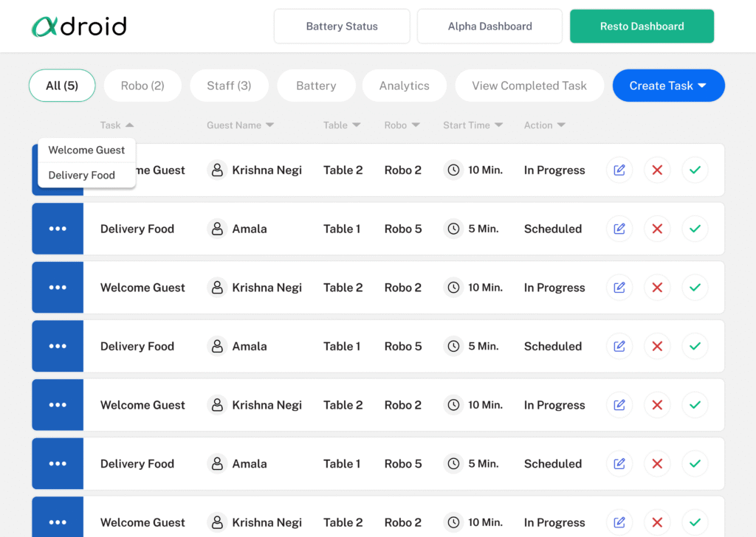Click the Task column sort arrow
756x537 pixels.
coord(130,125)
